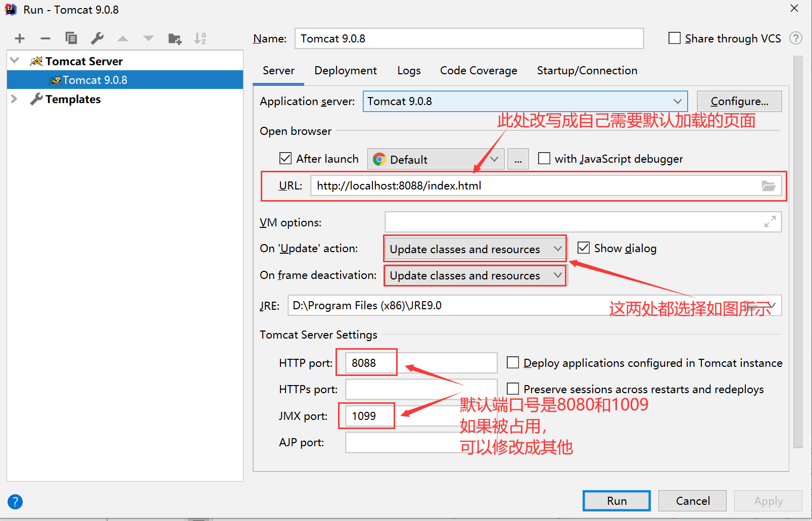The height and width of the screenshot is (521, 812).
Task: Click the AJP port field
Action: pos(421,442)
